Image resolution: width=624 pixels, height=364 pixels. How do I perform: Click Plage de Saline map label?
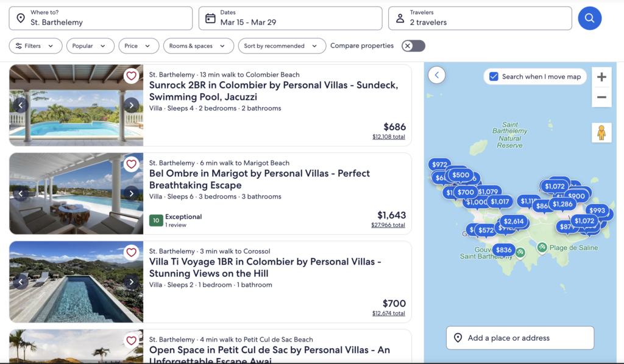(573, 248)
